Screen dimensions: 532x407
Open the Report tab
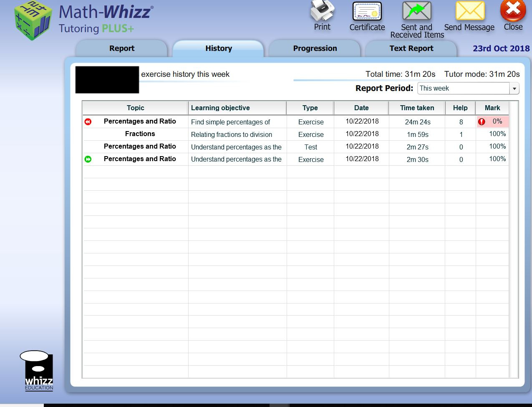point(121,48)
